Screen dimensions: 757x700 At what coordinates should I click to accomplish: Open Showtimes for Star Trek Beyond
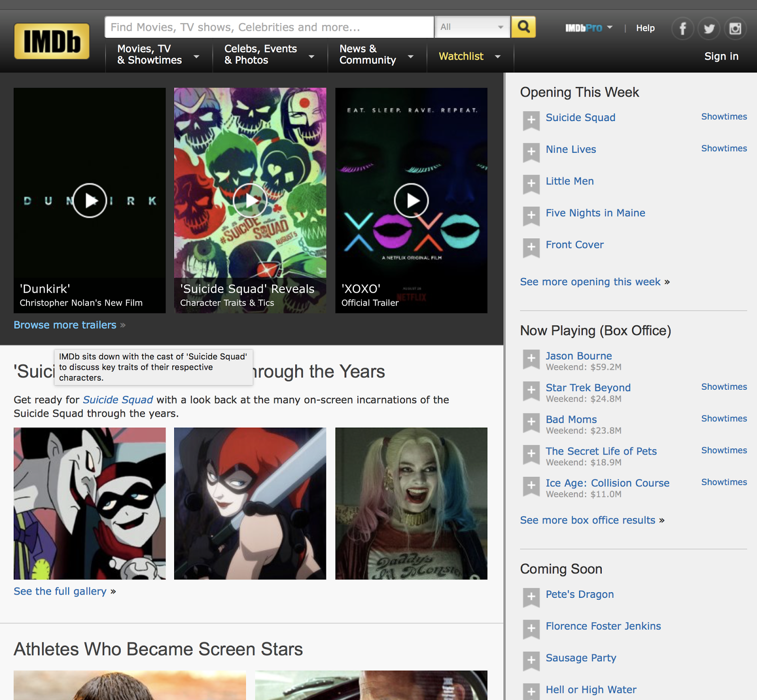point(724,386)
